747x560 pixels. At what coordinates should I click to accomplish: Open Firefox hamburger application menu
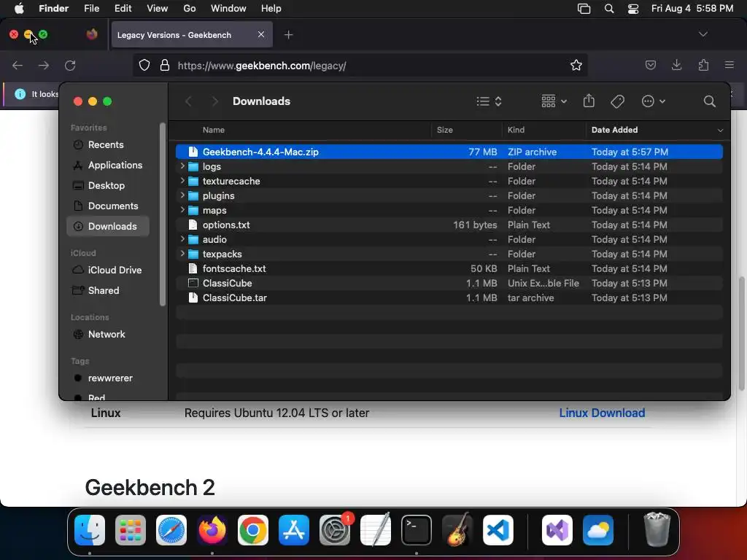pyautogui.click(x=729, y=65)
